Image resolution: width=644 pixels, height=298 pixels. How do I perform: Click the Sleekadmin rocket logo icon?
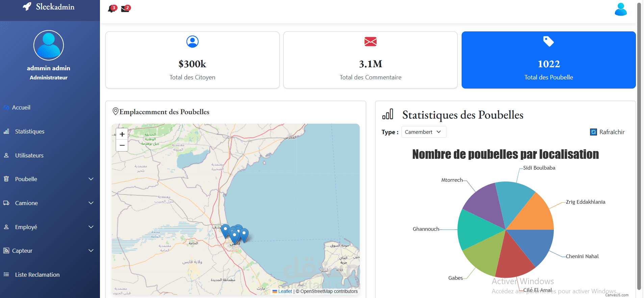click(27, 7)
